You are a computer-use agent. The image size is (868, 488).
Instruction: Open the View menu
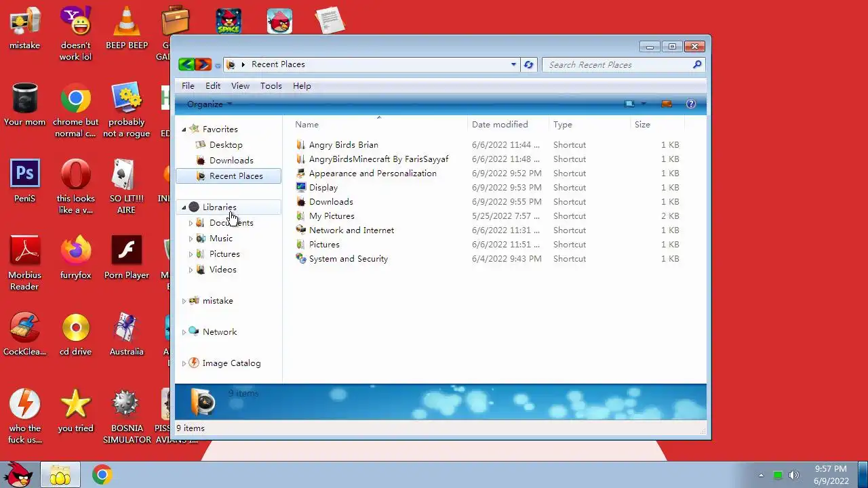[240, 86]
